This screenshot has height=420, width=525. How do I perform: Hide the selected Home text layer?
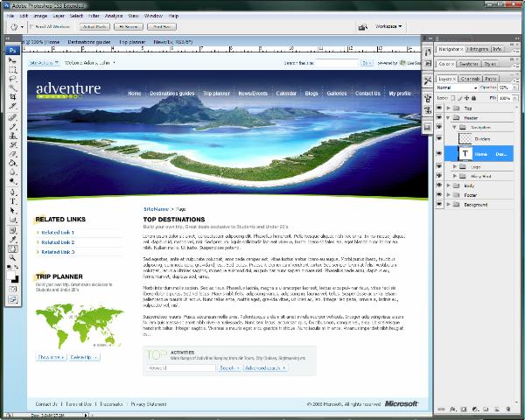pos(439,153)
